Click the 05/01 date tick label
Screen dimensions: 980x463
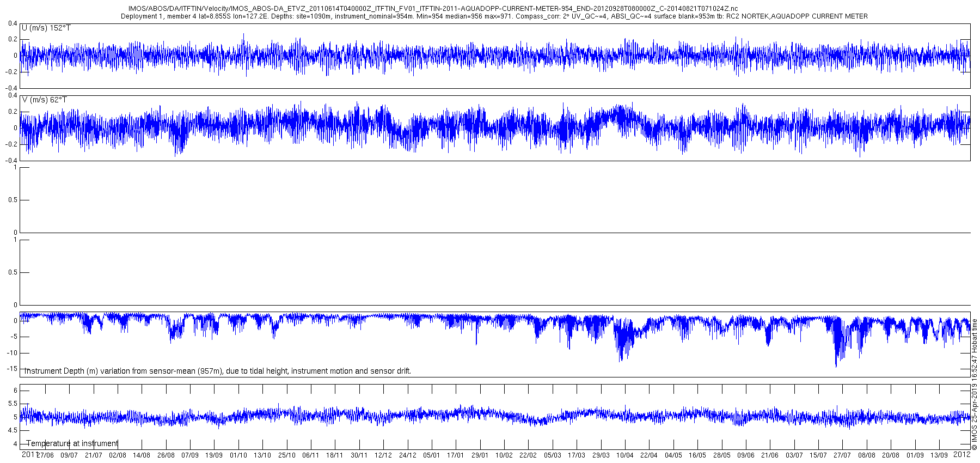(432, 455)
